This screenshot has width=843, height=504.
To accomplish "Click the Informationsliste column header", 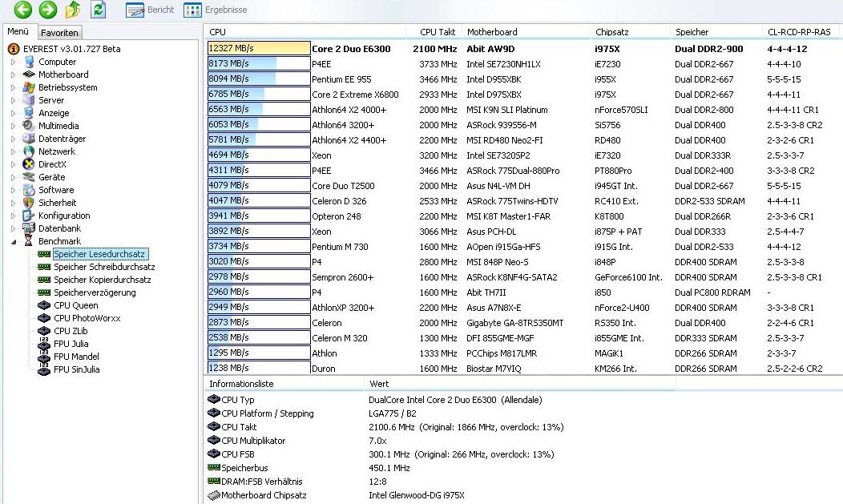I will (284, 384).
